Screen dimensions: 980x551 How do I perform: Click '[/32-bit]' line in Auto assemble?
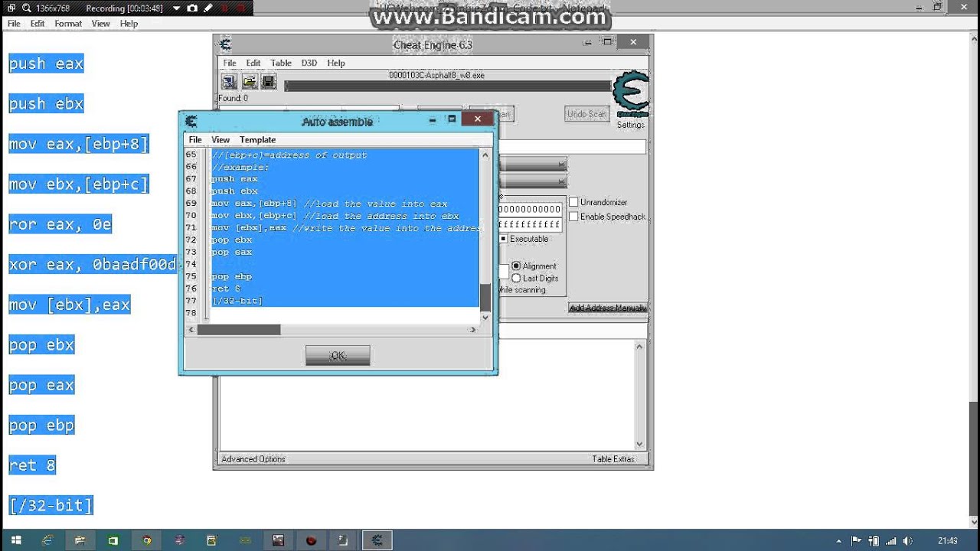pyautogui.click(x=237, y=301)
